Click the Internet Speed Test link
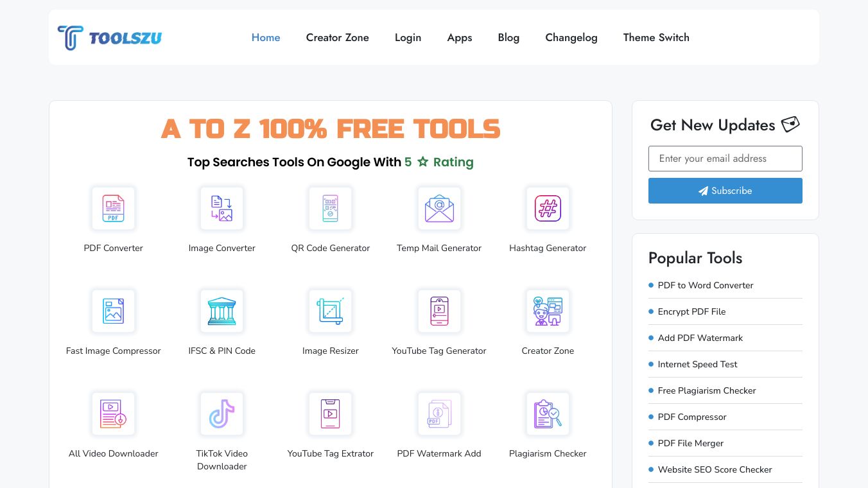This screenshot has height=488, width=868. point(697,364)
